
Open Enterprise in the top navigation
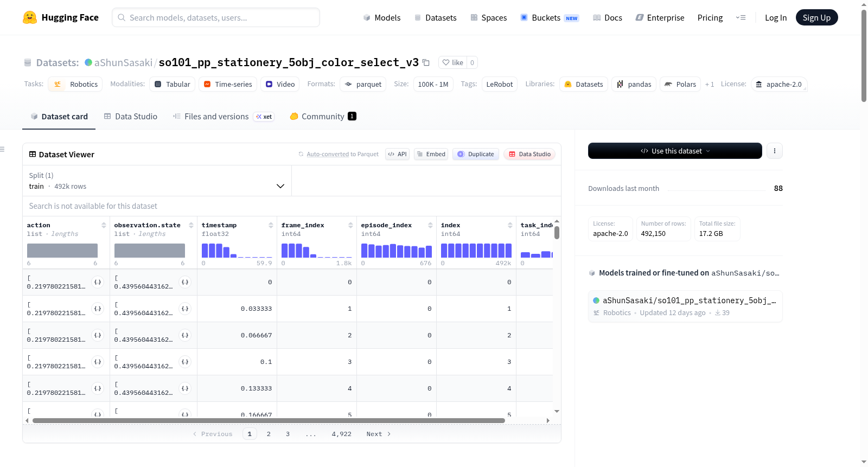point(660,17)
